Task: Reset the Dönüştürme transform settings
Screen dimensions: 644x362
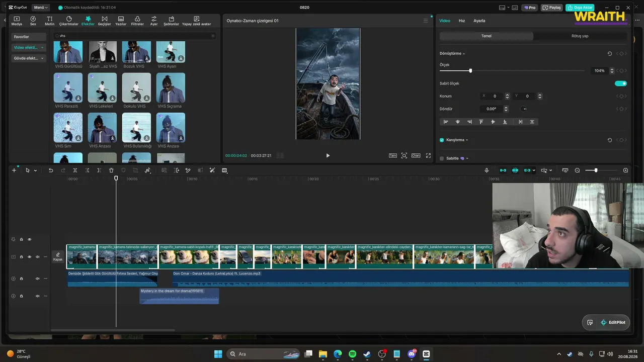Action: tap(610, 54)
